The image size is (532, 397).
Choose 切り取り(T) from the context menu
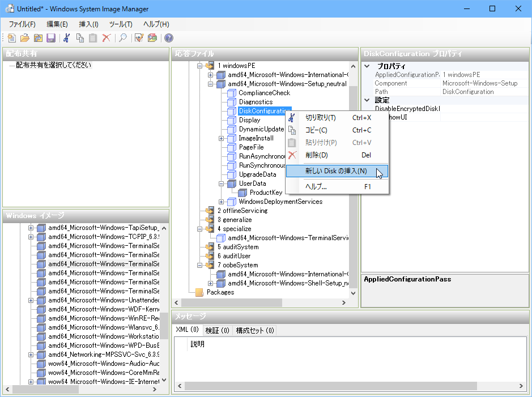point(337,118)
